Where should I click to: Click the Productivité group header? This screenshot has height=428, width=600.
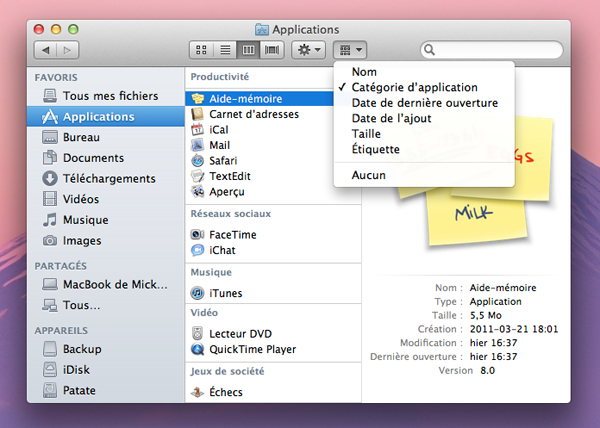click(x=220, y=77)
